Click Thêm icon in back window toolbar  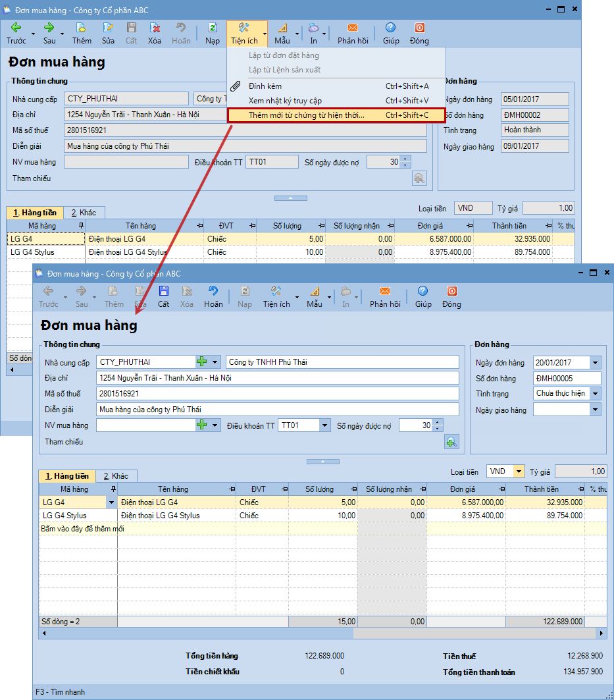click(82, 32)
